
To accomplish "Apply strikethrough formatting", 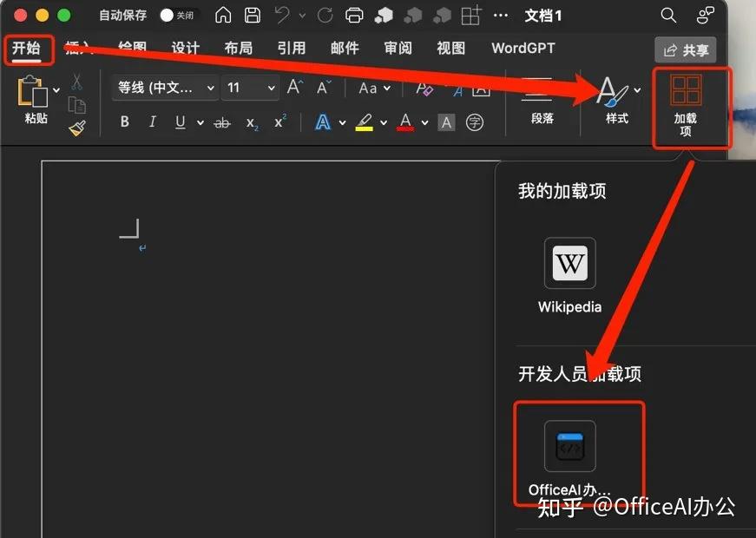I will [x=221, y=122].
